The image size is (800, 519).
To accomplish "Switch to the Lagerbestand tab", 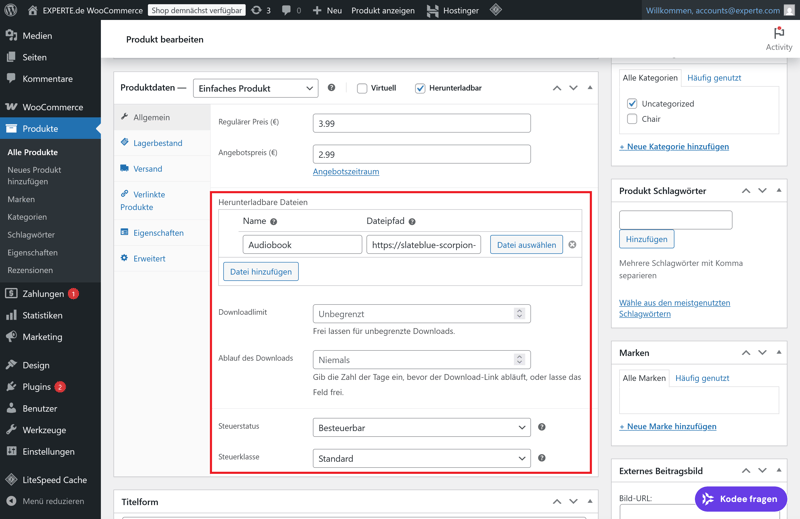I will [157, 143].
